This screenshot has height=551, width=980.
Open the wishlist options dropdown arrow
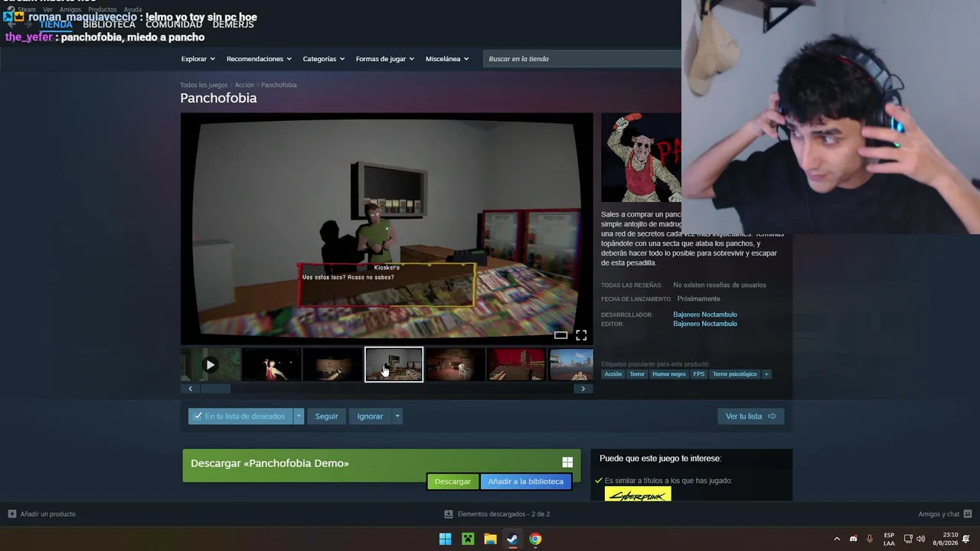(x=299, y=416)
